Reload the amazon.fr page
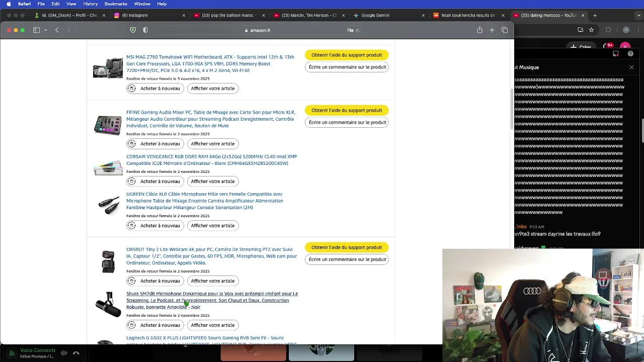The height and width of the screenshot is (362, 644). click(x=357, y=30)
